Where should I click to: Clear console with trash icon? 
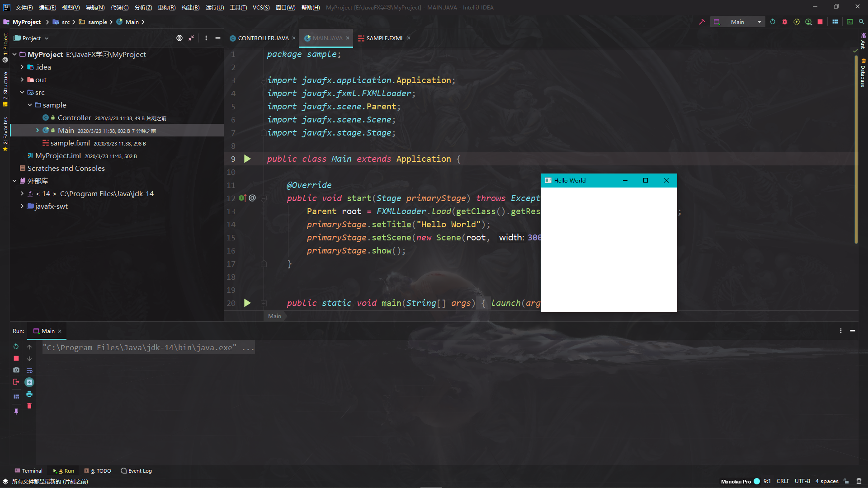coord(29,406)
